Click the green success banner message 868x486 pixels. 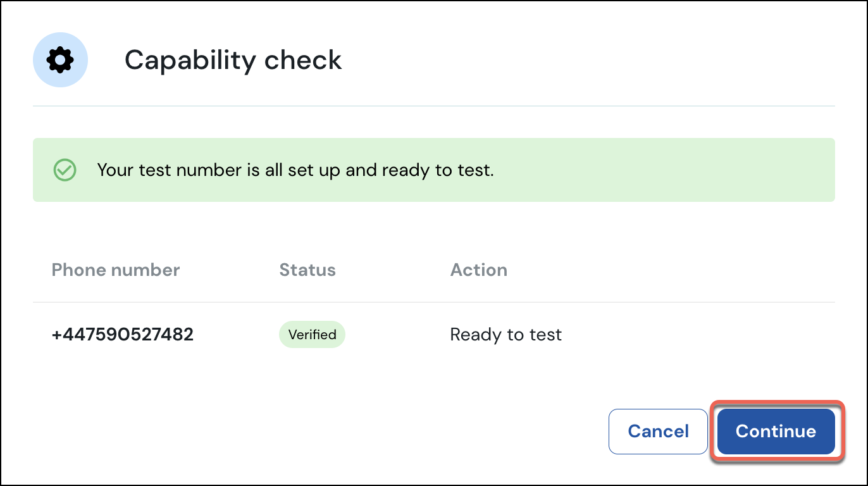[x=295, y=170]
